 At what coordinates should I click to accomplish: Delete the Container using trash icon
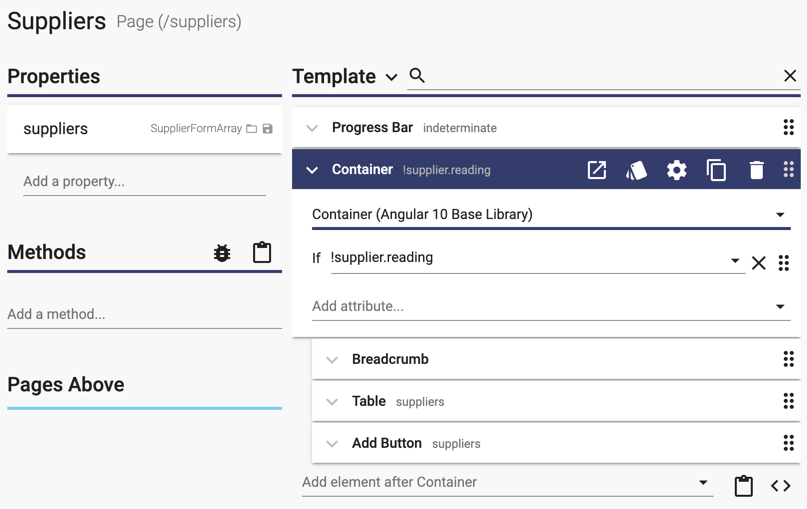point(756,170)
